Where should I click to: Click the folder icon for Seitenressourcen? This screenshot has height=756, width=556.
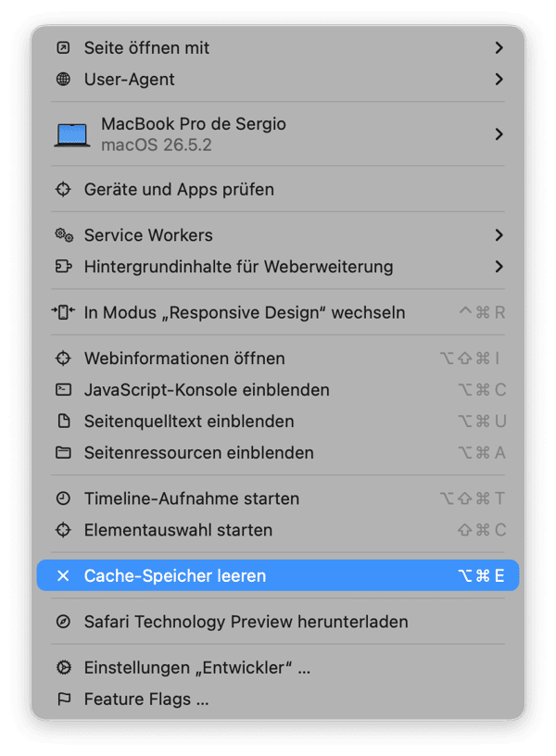pyautogui.click(x=63, y=453)
